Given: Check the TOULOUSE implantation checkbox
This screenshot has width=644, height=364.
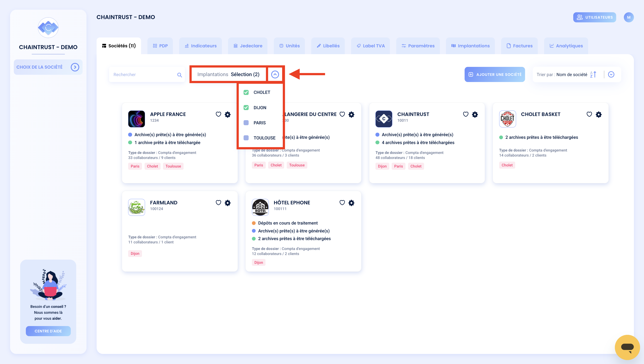Looking at the screenshot, I should pyautogui.click(x=246, y=138).
